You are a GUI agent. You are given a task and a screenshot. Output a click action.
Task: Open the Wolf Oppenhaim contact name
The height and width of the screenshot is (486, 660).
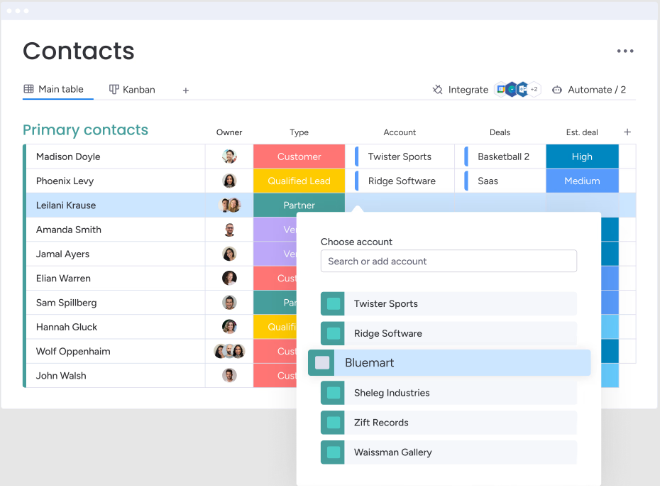coord(73,351)
